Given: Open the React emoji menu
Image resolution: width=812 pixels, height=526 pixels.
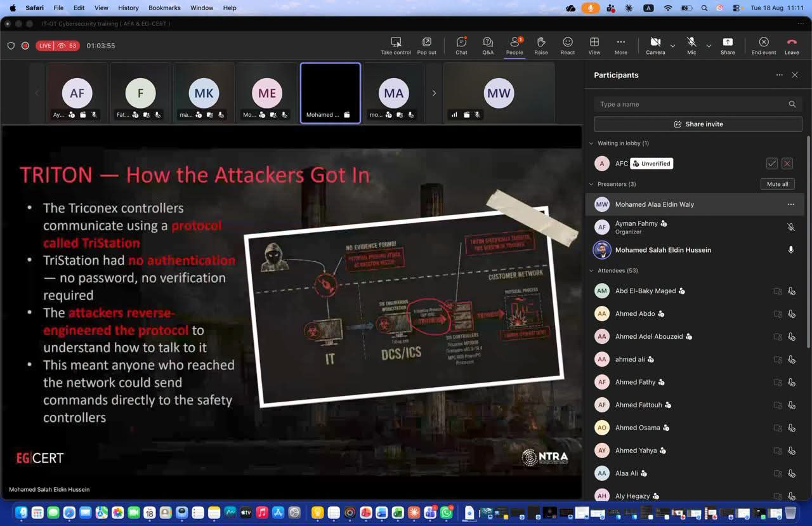Looking at the screenshot, I should pyautogui.click(x=568, y=46).
